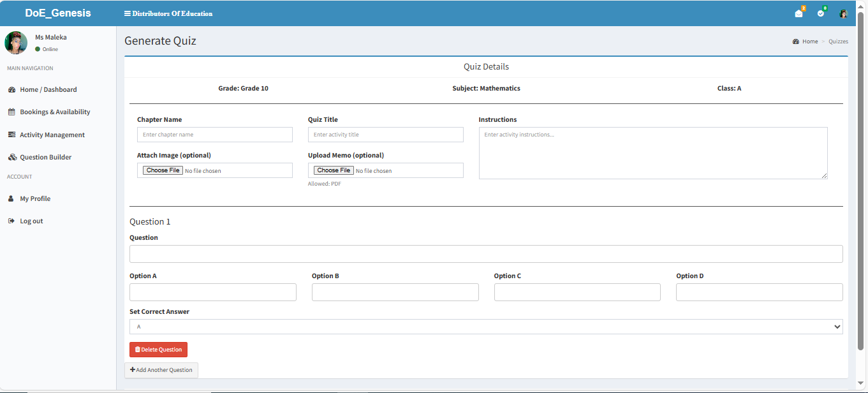Toggle the hamburger sidebar menu icon
Viewport: 868px width, 393px height.
128,13
